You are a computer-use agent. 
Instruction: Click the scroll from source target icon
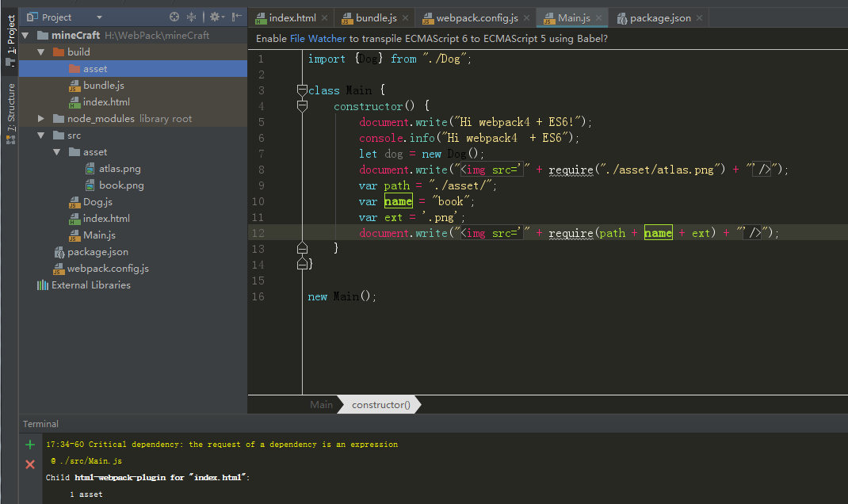(x=174, y=17)
